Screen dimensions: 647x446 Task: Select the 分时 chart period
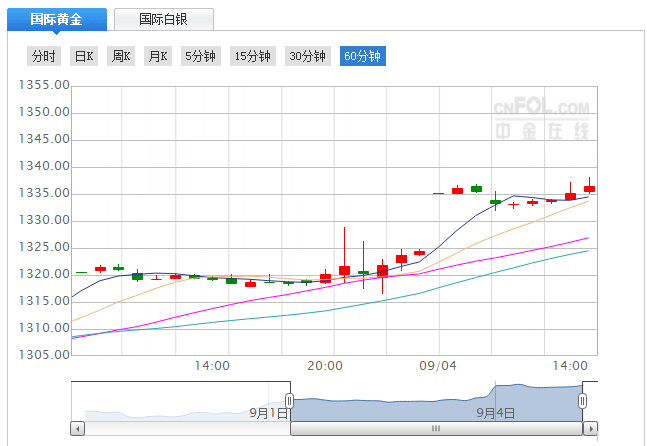pyautogui.click(x=44, y=56)
